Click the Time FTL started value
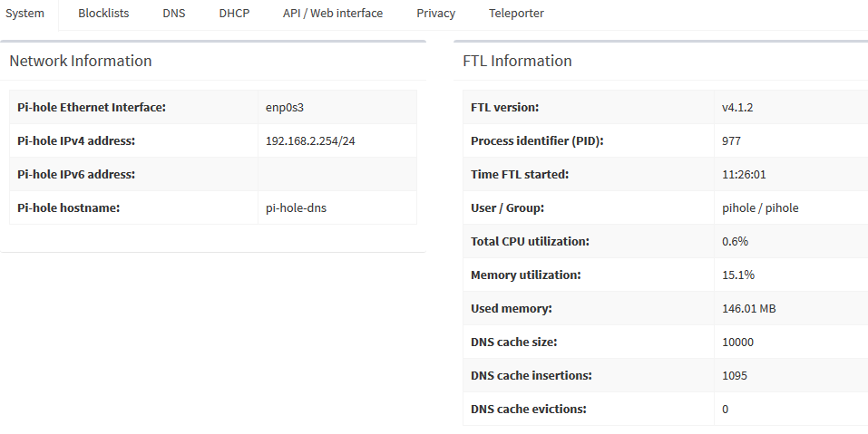 coord(744,174)
